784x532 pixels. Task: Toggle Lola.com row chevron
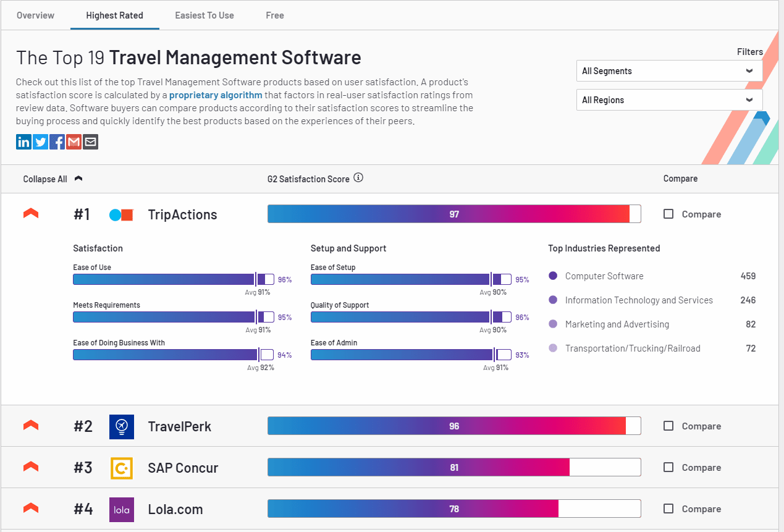(x=31, y=508)
